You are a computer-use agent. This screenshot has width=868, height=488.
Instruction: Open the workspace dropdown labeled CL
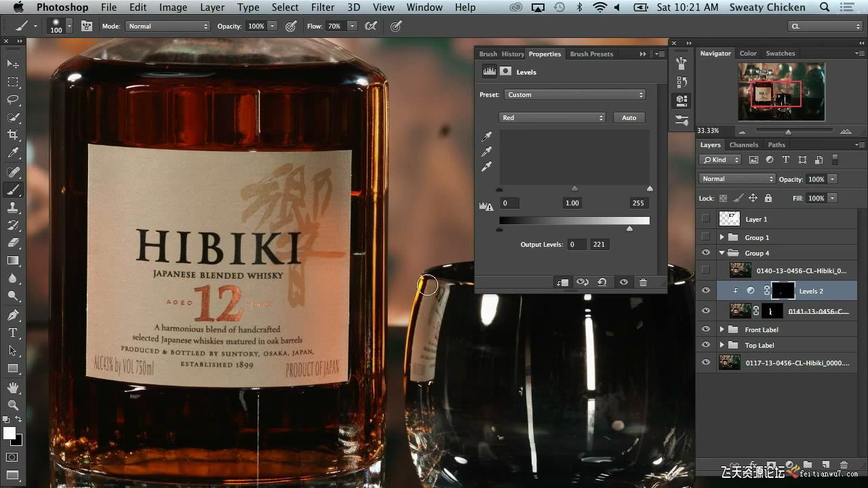(824, 26)
